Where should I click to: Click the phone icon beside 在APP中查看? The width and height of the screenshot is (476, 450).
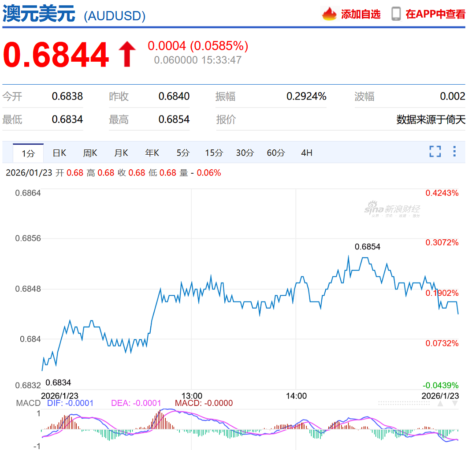click(x=396, y=14)
